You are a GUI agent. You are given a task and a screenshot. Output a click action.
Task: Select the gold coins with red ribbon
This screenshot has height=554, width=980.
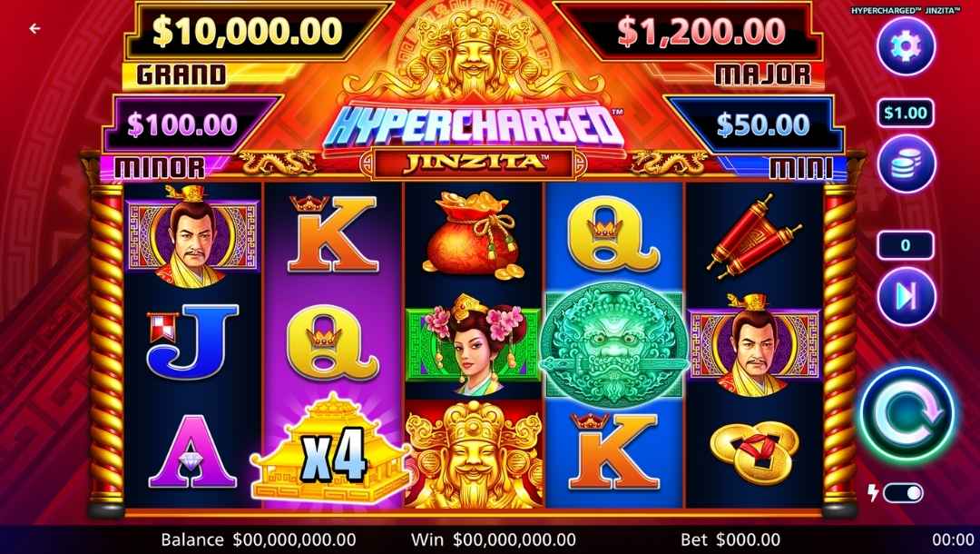[x=754, y=452]
